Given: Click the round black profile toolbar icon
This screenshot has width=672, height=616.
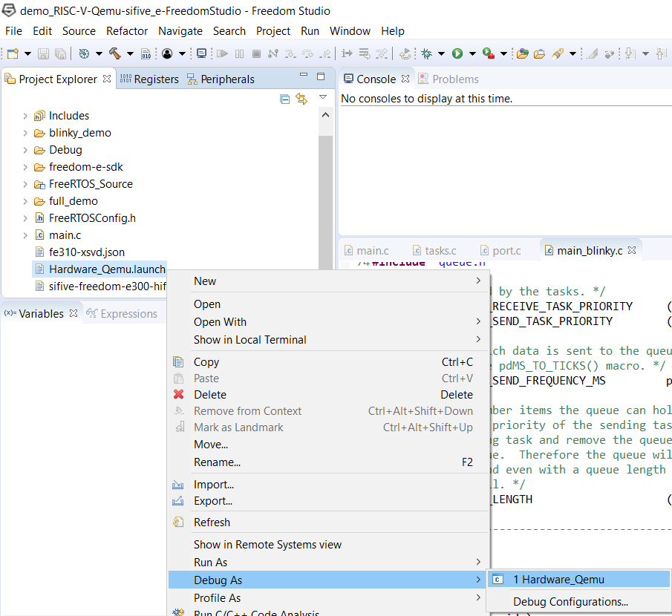Looking at the screenshot, I should [x=167, y=53].
